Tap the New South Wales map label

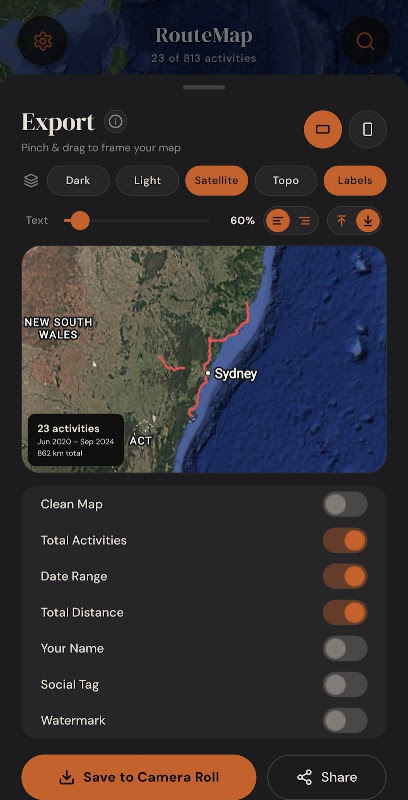coord(58,329)
